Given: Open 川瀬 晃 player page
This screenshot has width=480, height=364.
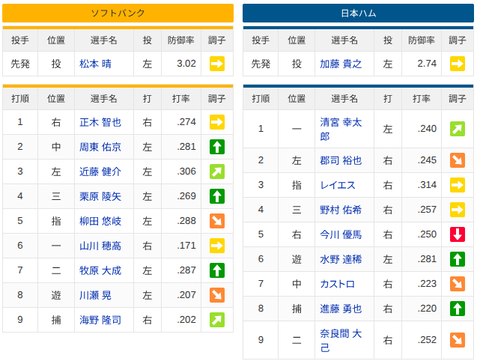Looking at the screenshot, I should (x=95, y=295).
